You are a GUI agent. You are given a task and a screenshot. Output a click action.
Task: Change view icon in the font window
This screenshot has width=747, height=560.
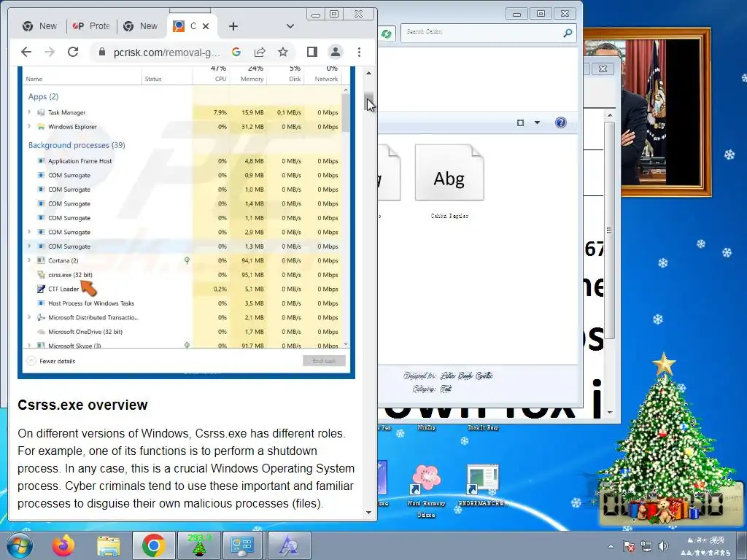(x=520, y=122)
